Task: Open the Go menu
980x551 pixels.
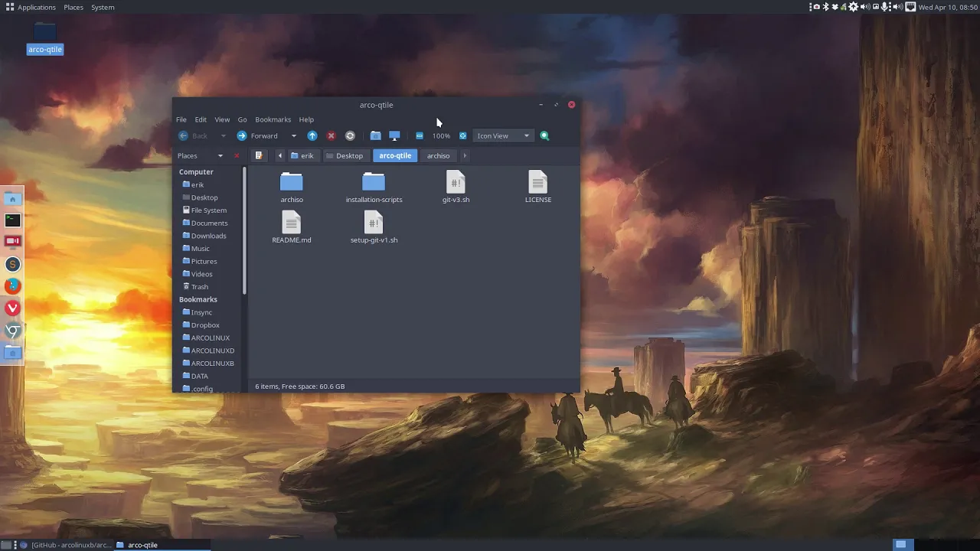Action: click(x=242, y=119)
